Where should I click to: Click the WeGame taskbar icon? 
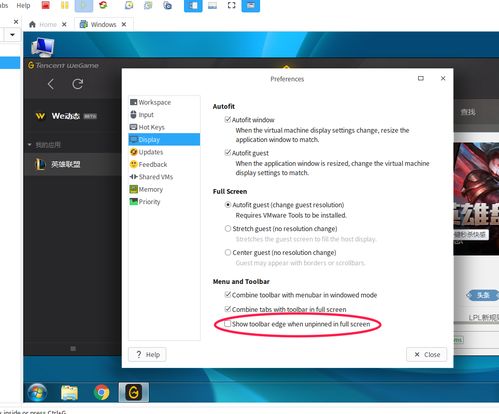pos(134,392)
